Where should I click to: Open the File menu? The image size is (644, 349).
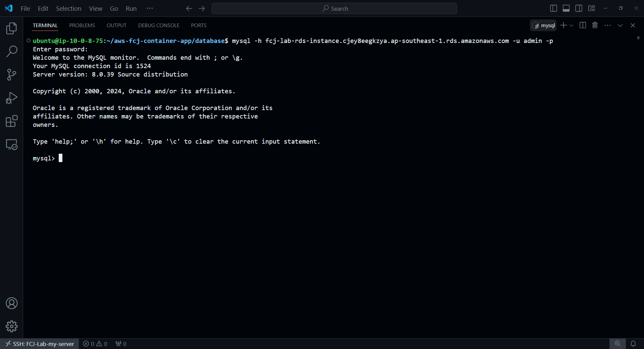[25, 8]
